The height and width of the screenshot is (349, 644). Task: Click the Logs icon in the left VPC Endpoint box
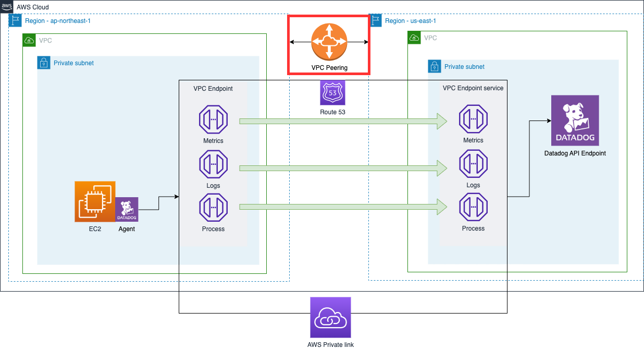[213, 164]
